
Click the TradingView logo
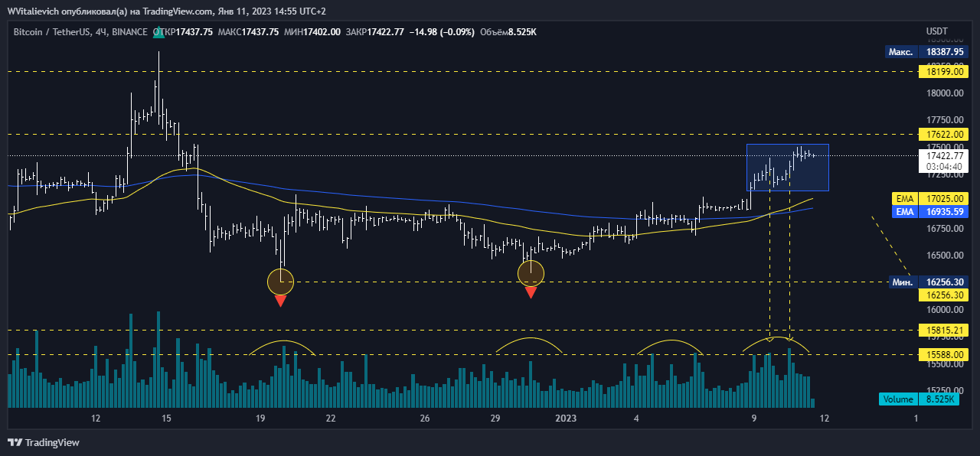pos(44,442)
